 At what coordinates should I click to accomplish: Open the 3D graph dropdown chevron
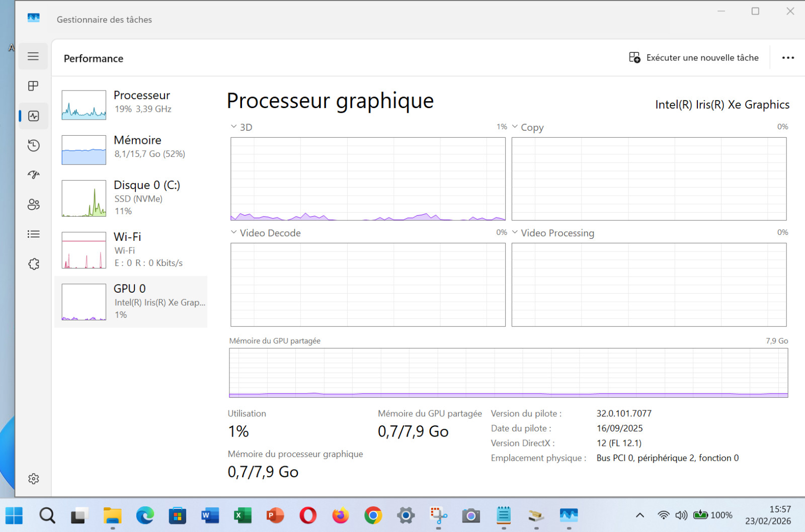[x=234, y=127]
